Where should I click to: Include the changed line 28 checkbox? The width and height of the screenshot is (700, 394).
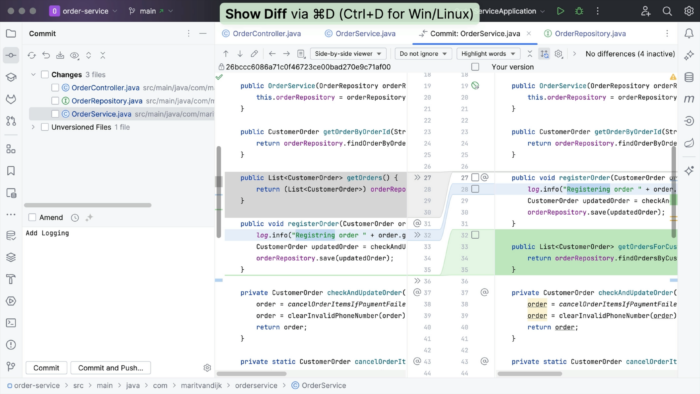(x=475, y=189)
